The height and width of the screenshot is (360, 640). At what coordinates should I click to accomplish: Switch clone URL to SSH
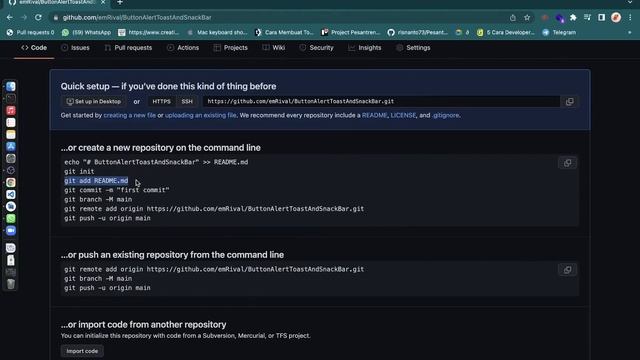[187, 102]
